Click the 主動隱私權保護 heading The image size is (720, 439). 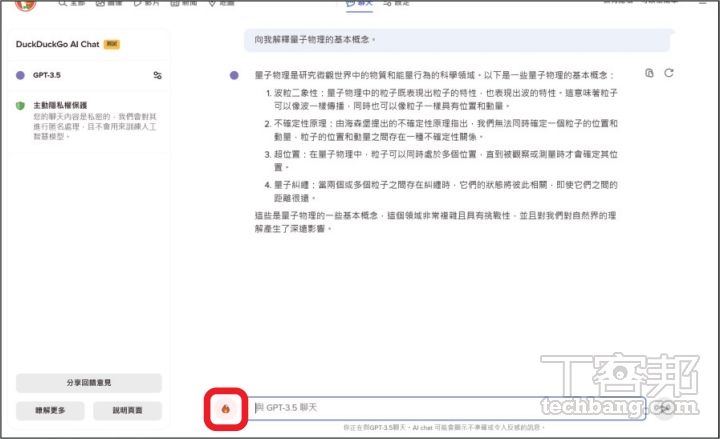pyautogui.click(x=60, y=106)
